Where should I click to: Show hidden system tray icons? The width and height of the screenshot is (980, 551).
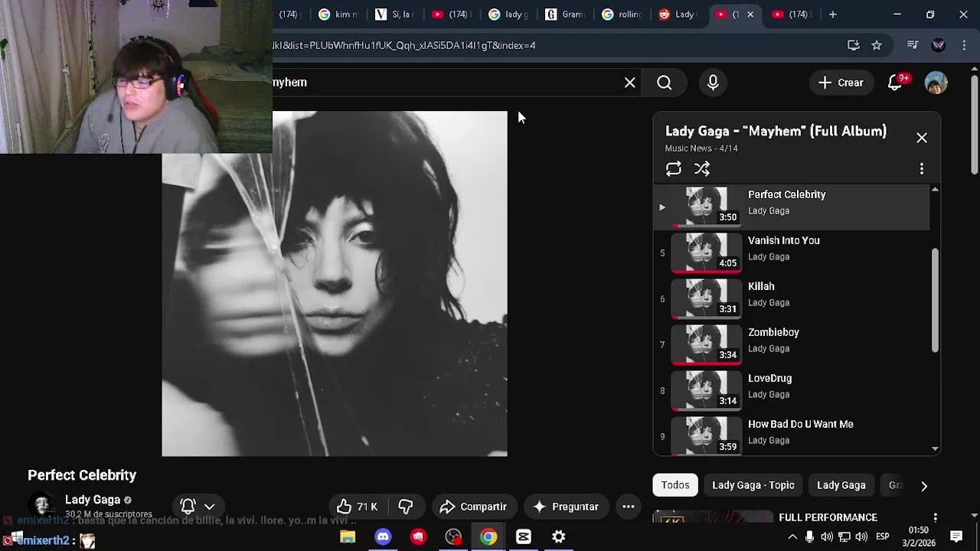[x=792, y=537]
